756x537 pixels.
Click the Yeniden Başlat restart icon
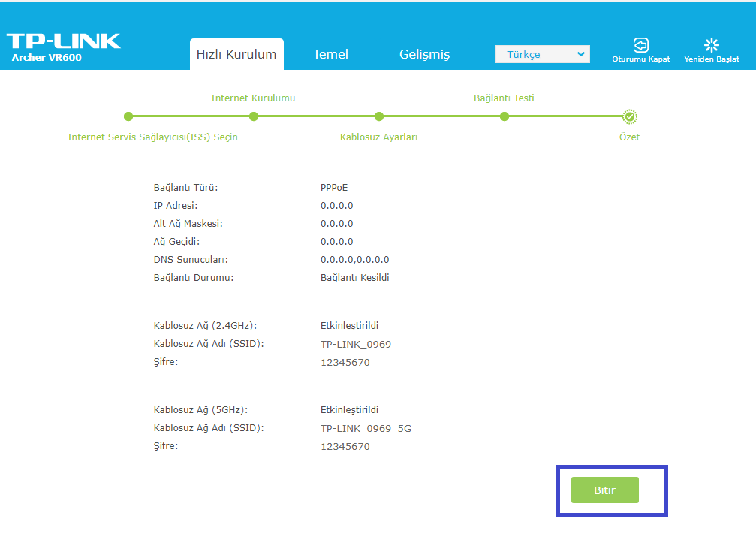click(710, 44)
